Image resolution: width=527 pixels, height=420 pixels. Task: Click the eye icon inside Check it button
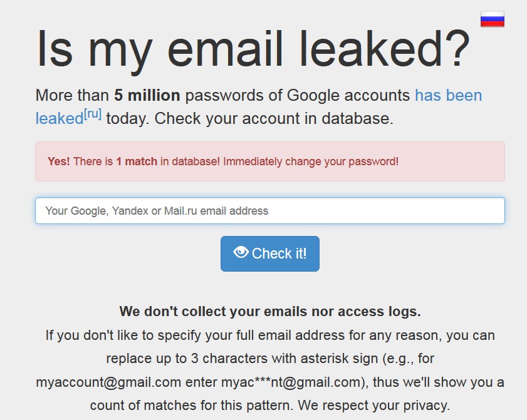click(x=241, y=252)
